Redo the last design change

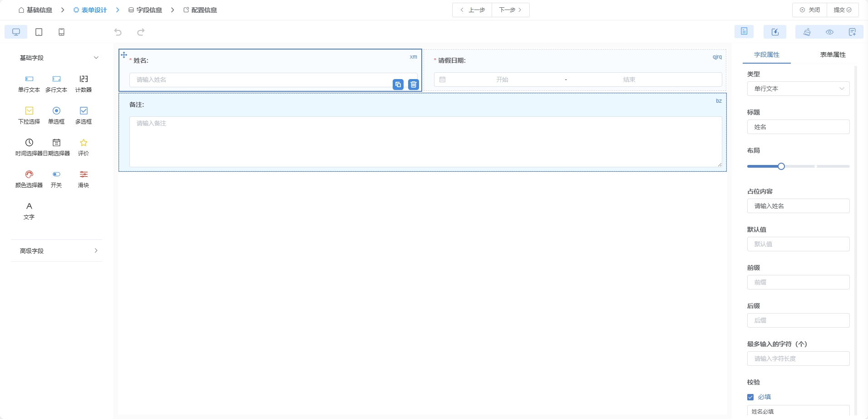[141, 32]
